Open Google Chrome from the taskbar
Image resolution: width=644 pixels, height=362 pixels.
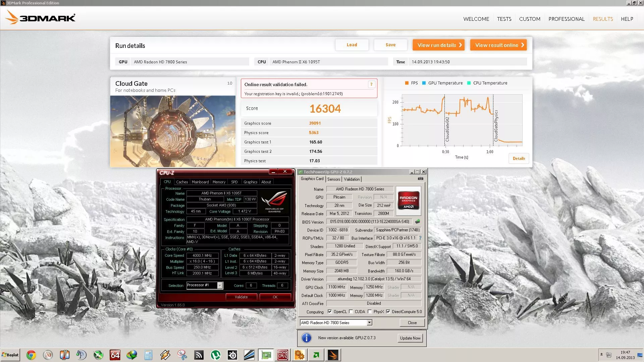31,355
